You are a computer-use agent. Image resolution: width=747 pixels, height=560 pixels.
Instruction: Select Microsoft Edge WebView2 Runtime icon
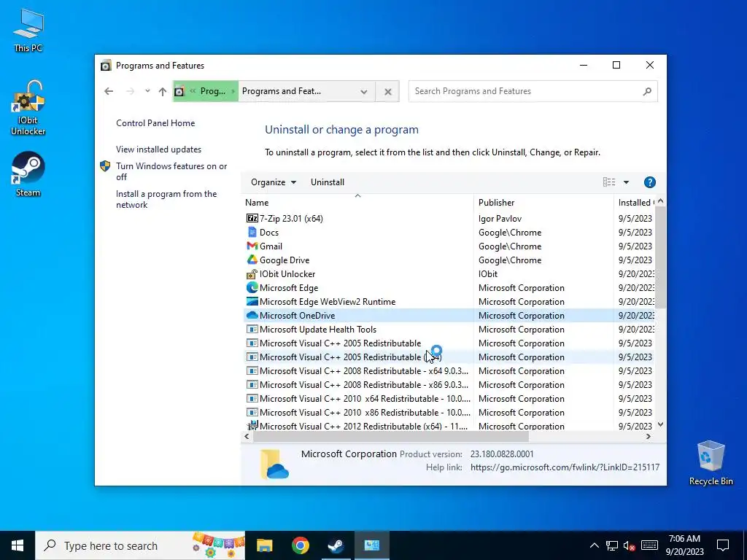coord(252,301)
